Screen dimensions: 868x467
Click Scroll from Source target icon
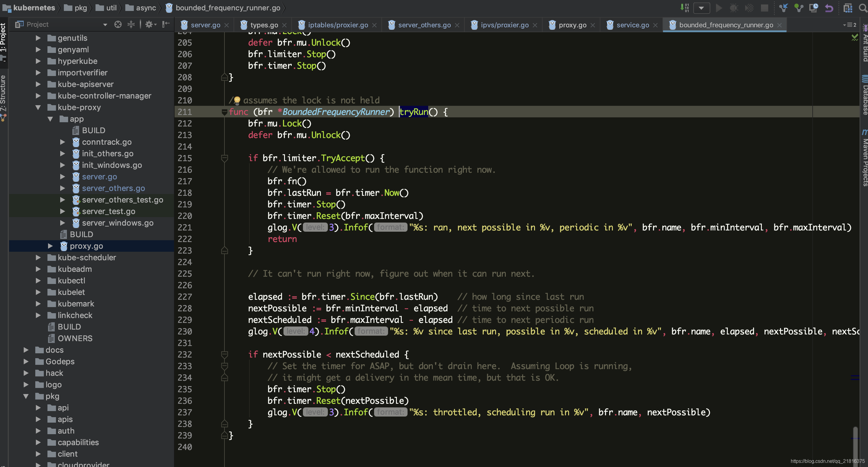[118, 24]
